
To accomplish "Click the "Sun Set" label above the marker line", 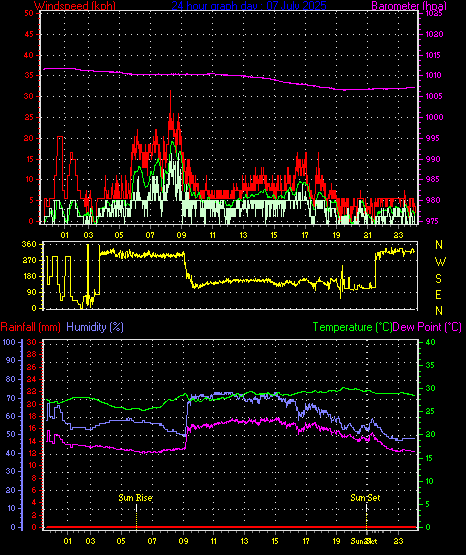I will click(x=366, y=498).
